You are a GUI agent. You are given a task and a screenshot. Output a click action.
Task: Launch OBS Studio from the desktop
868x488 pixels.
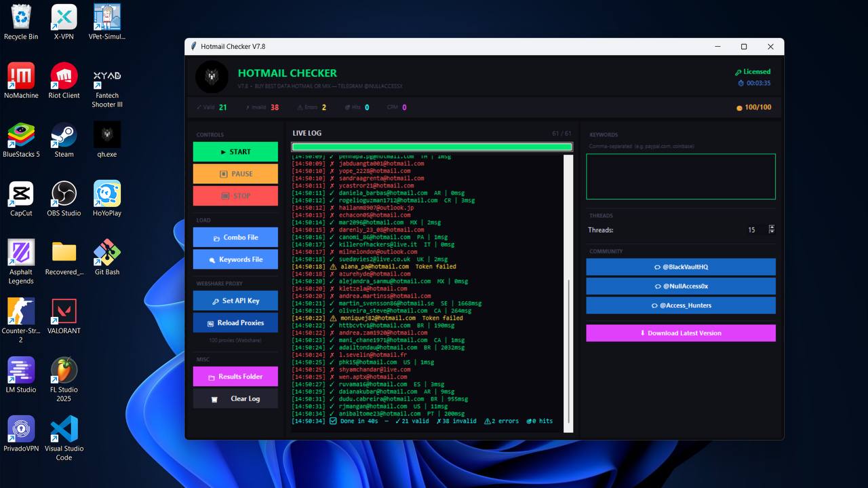coord(64,199)
